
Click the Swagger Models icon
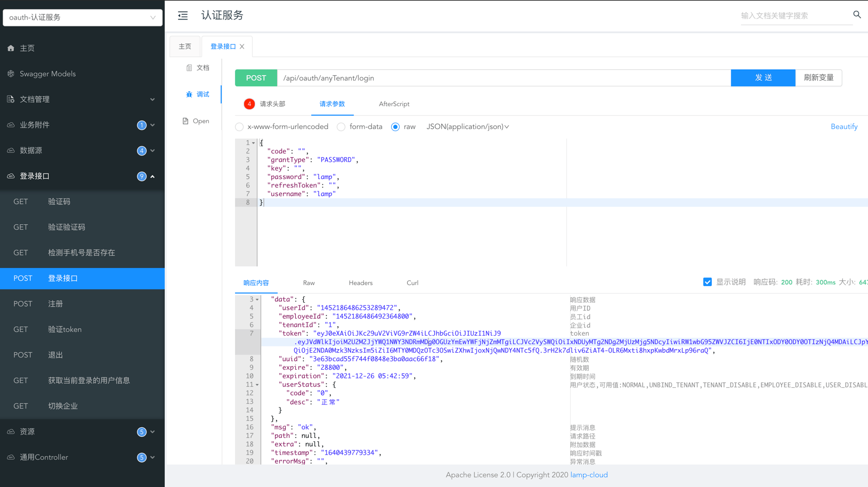[11, 74]
